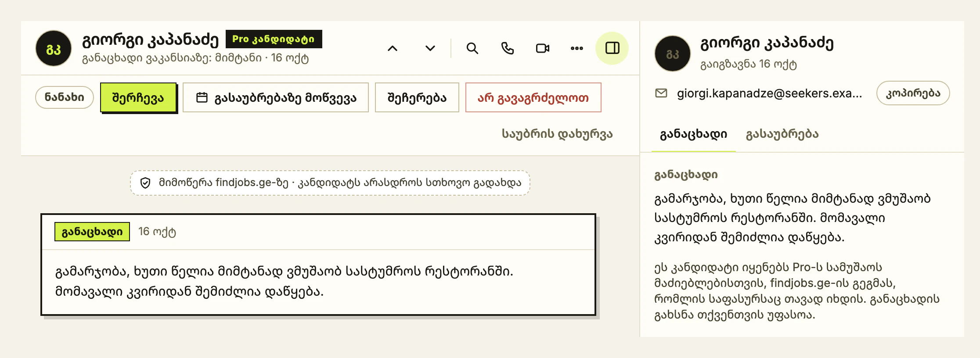Click the გკ avatar in side panel
980x358 pixels.
click(x=673, y=54)
